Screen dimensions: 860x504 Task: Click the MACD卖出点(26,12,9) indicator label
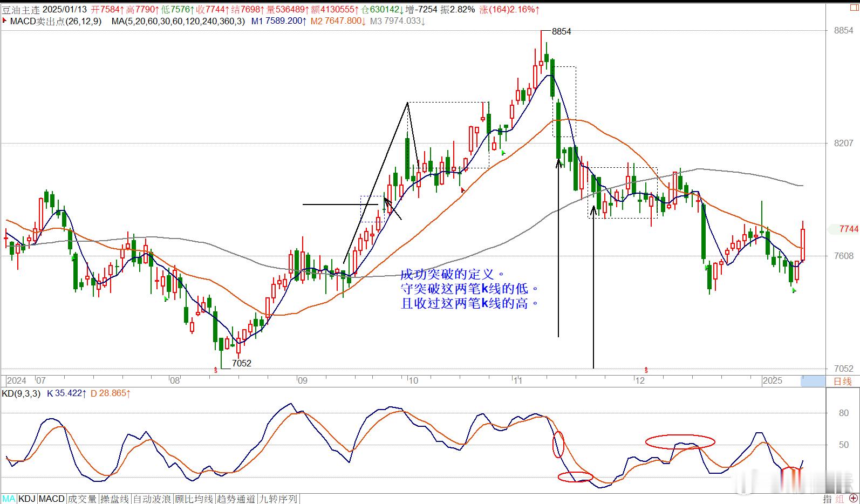56,21
